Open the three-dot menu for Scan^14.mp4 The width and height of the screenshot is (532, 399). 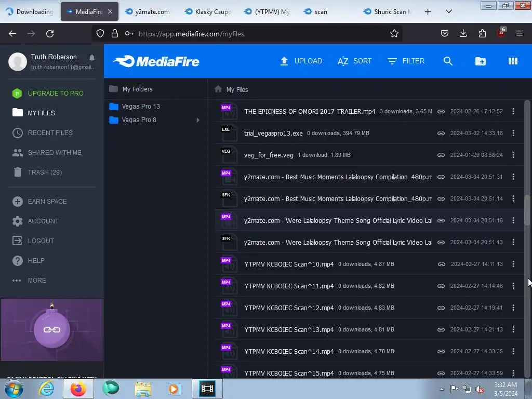(x=513, y=352)
